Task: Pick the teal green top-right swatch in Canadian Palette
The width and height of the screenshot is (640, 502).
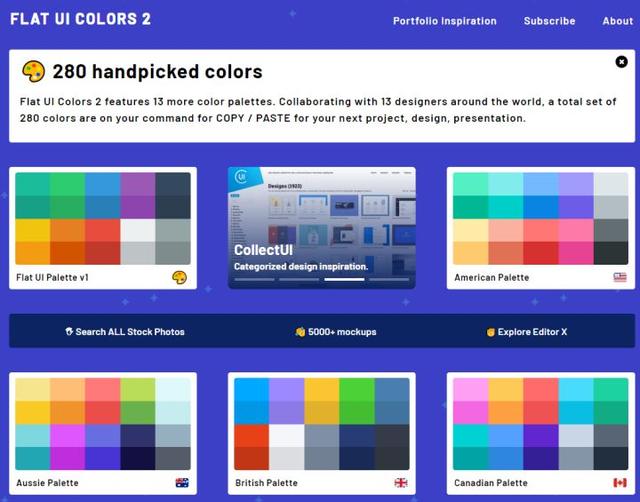Action: [x=611, y=389]
